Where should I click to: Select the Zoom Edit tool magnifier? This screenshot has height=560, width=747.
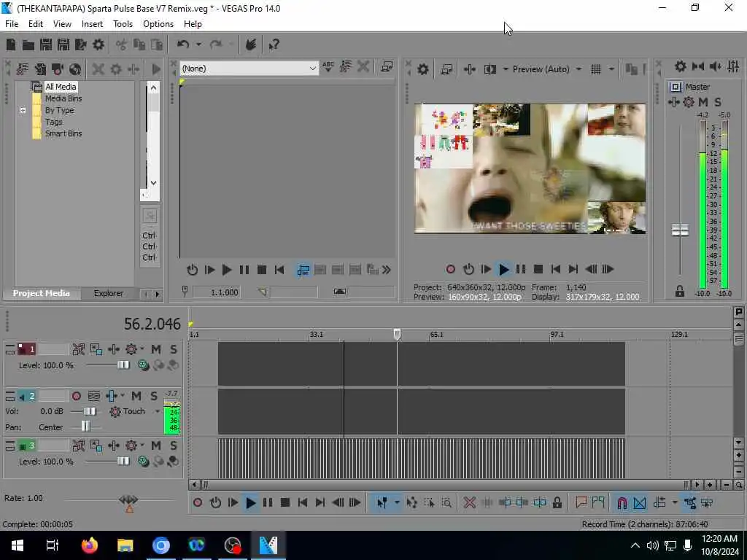tap(446, 502)
